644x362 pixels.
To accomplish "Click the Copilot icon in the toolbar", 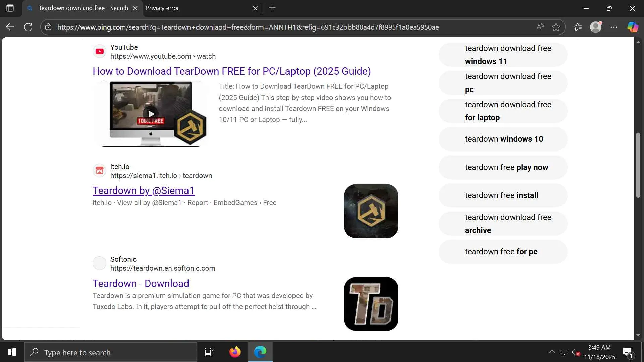I will (x=633, y=27).
